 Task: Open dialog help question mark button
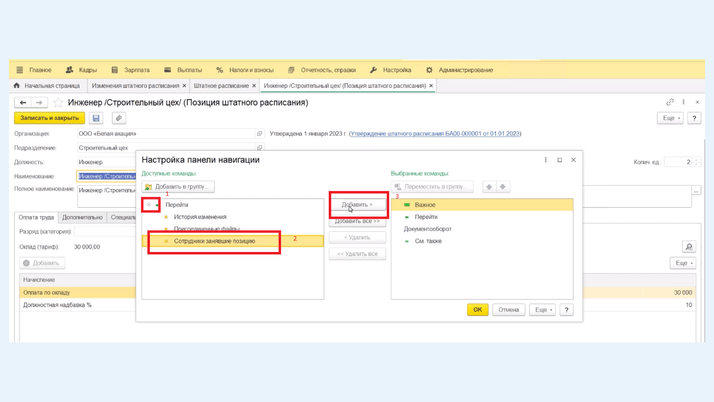[x=566, y=310]
